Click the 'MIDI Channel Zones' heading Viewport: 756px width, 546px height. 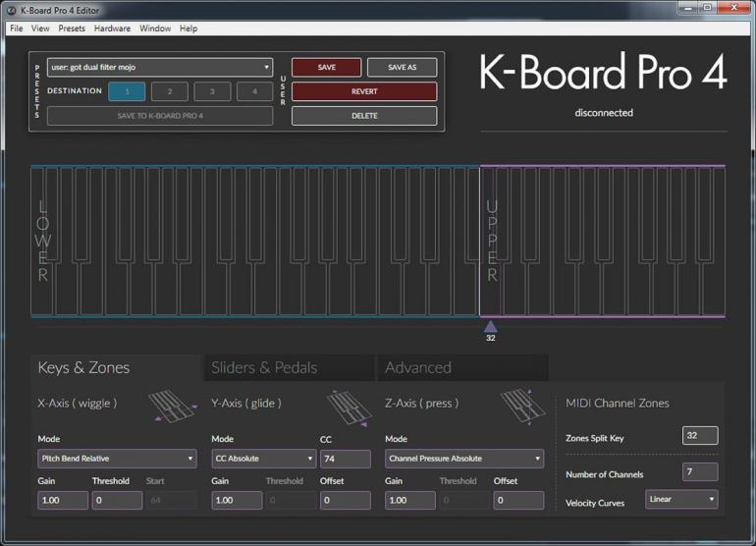(618, 404)
